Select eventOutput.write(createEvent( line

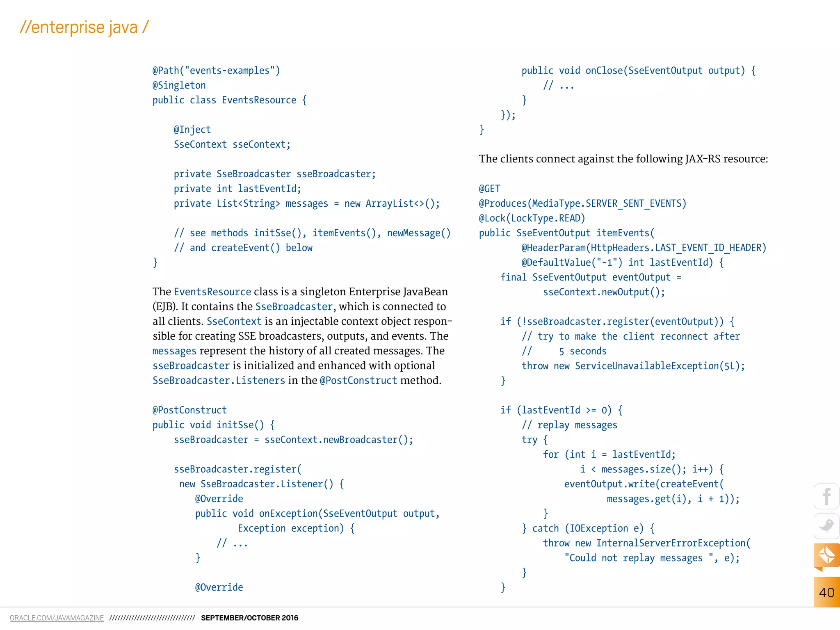click(644, 484)
